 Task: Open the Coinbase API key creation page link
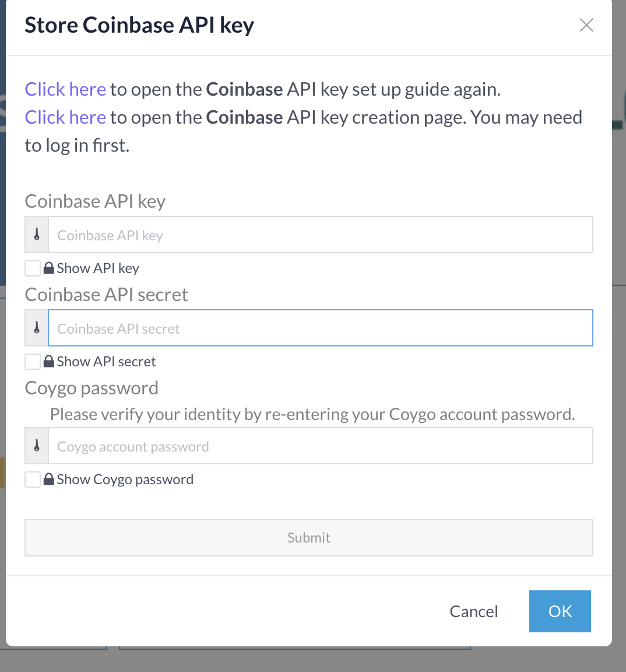(65, 117)
